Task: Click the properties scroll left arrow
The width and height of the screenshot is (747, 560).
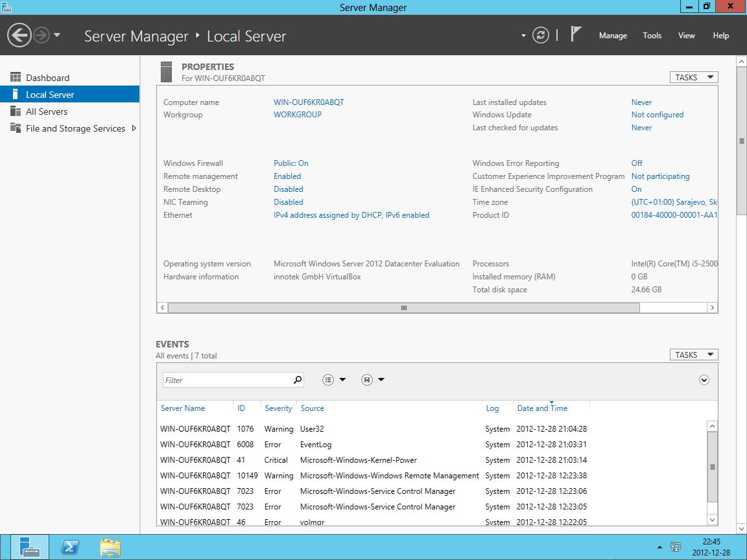Action: [163, 308]
